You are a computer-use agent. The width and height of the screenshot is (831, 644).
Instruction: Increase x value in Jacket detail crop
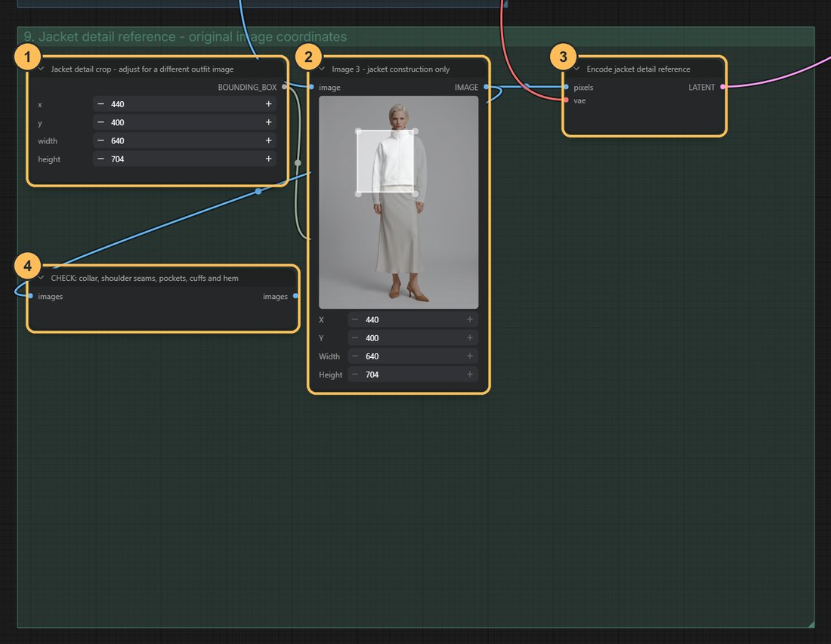(x=269, y=103)
